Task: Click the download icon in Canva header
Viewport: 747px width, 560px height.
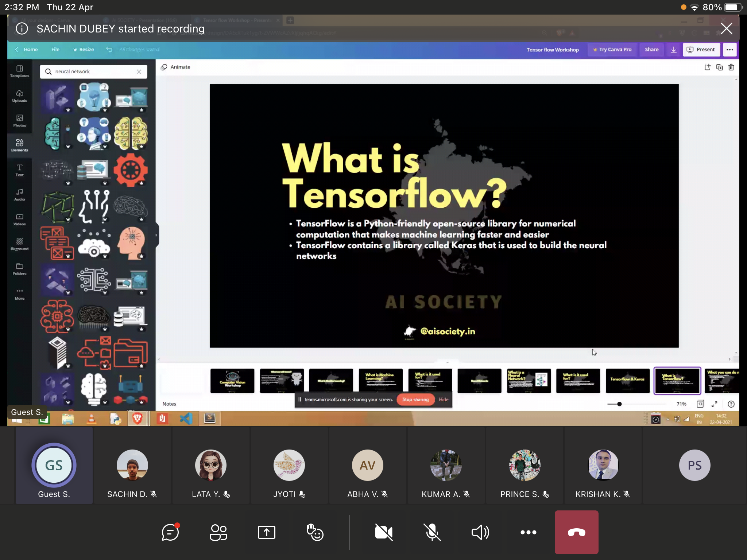Action: [673, 50]
